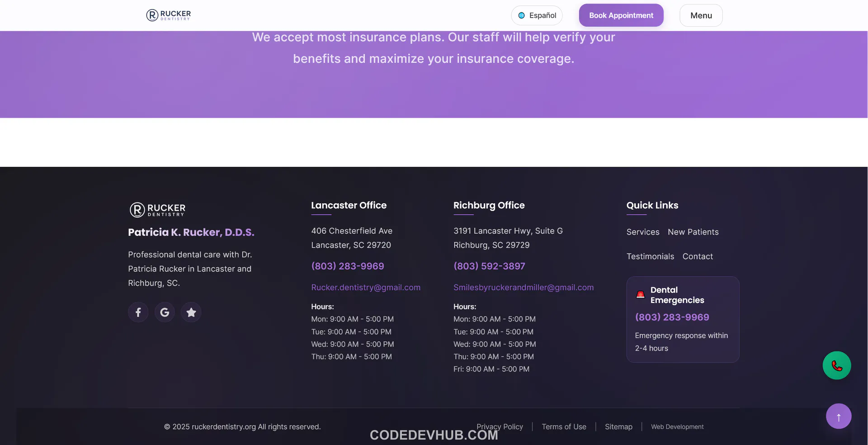Screen dimensions: 868x445
Task: Click the red emergency siren icon
Action: pyautogui.click(x=640, y=295)
